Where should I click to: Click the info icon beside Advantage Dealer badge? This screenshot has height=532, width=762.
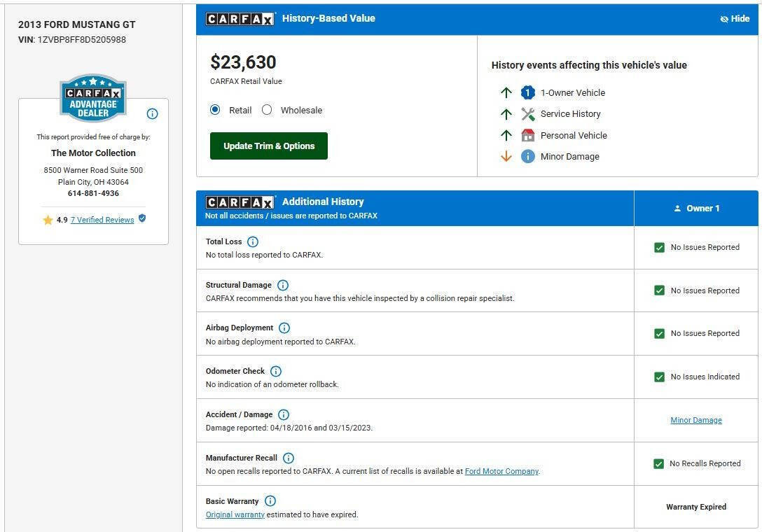pos(152,113)
